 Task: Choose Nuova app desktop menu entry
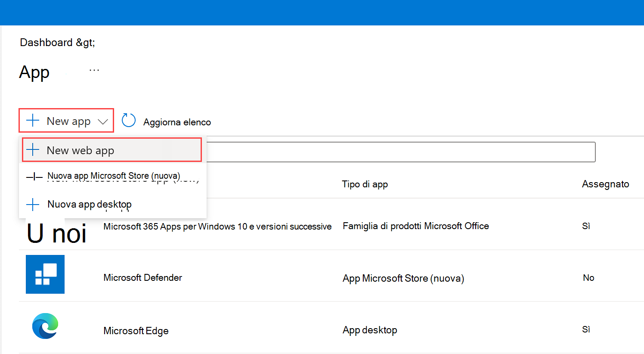pyautogui.click(x=113, y=204)
